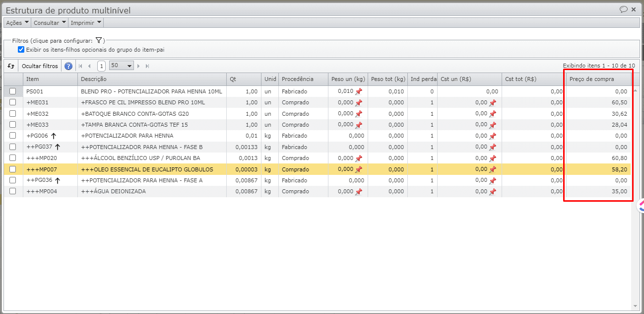This screenshot has width=644, height=314.
Task: Click the scrollbar up arrow of the grid
Action: pyautogui.click(x=636, y=90)
